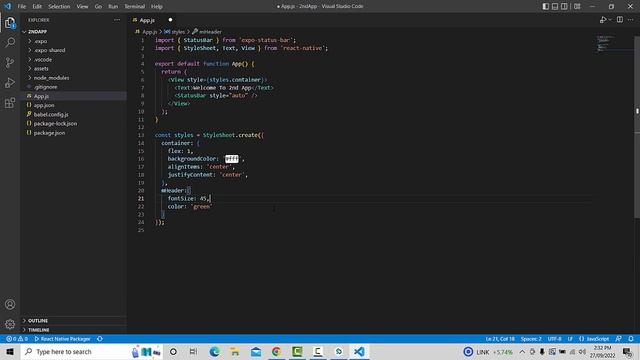
Task: Expand the node_modules folder
Action: [x=51, y=78]
